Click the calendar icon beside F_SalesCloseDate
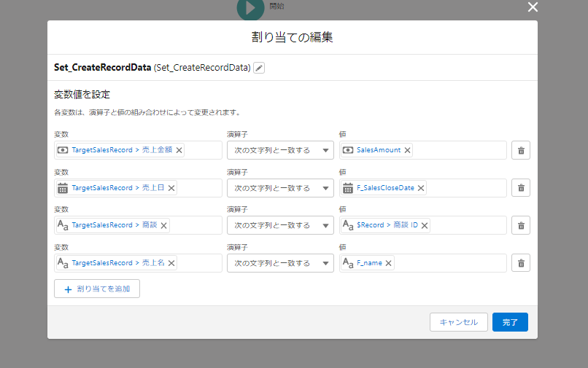The image size is (588, 368). (348, 188)
